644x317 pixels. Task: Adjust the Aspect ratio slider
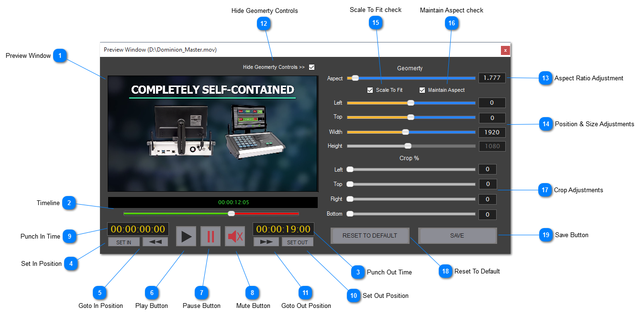tap(354, 77)
